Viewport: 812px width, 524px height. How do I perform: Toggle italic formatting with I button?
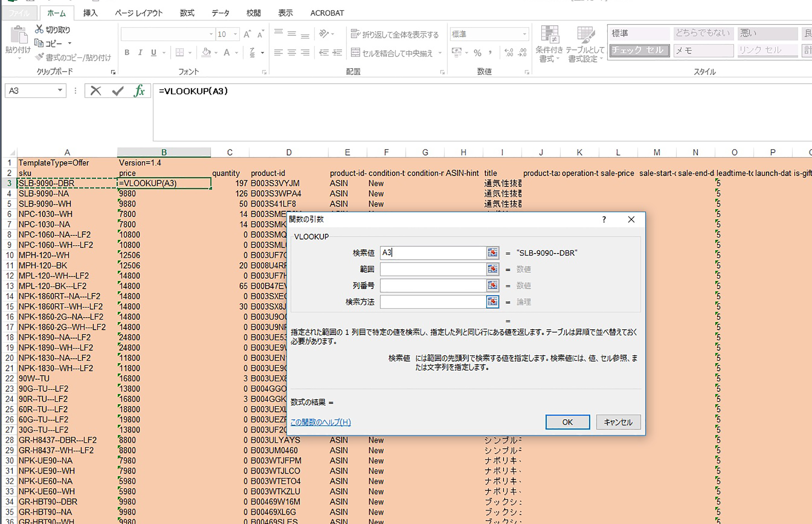[140, 52]
